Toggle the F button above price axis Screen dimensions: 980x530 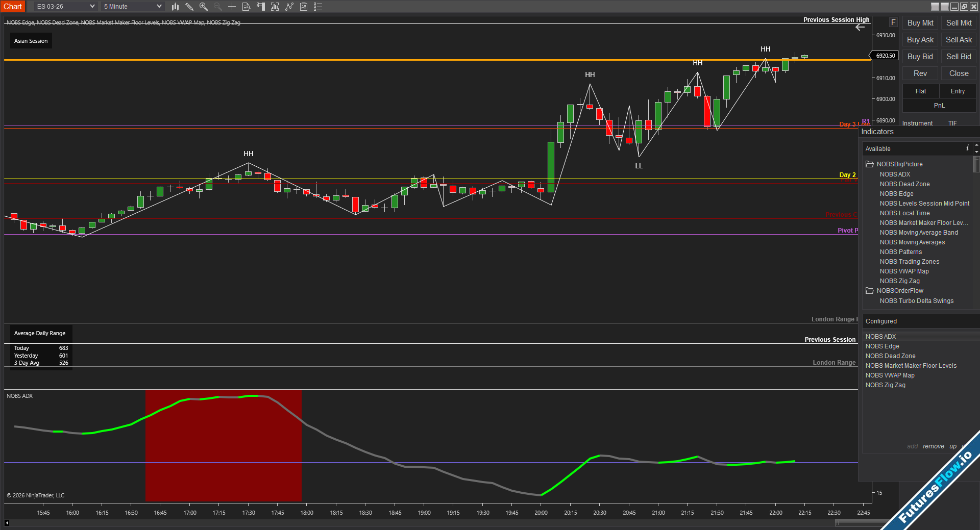pos(893,22)
